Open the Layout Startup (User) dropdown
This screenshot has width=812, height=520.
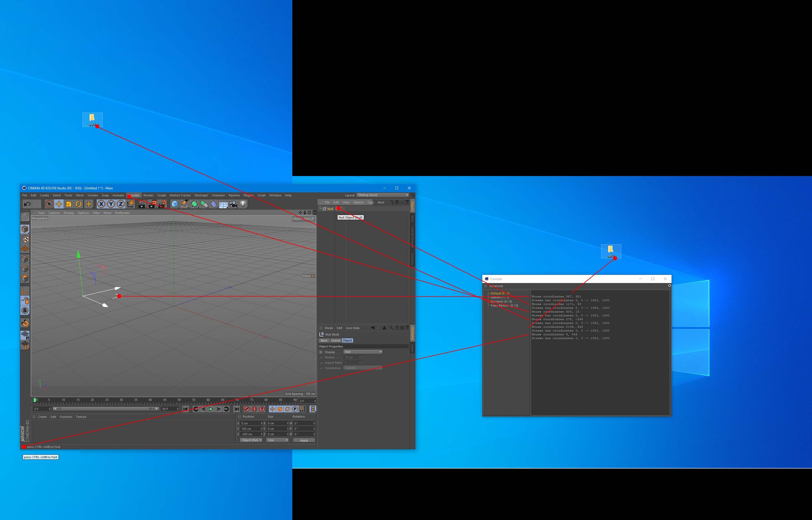tap(382, 195)
